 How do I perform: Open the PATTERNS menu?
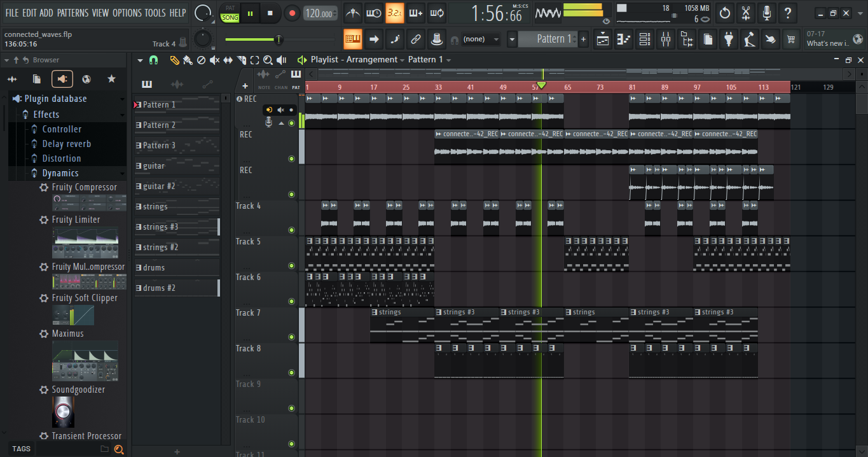[72, 13]
